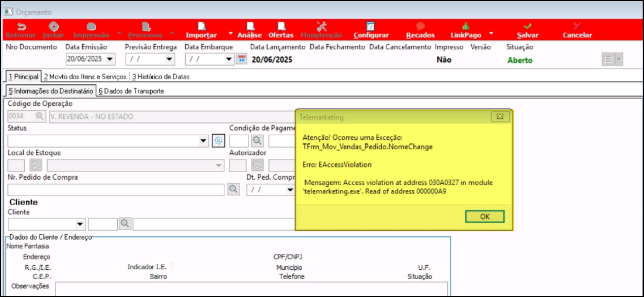Click the LinkPago toolbar icon
Screen dimensions: 644x297
(x=466, y=27)
